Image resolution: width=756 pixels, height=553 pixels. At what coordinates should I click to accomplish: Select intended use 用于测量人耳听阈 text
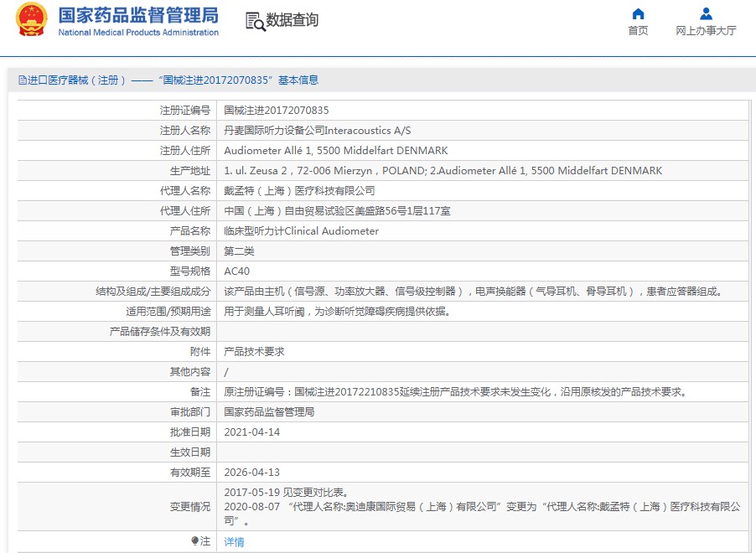tap(337, 312)
